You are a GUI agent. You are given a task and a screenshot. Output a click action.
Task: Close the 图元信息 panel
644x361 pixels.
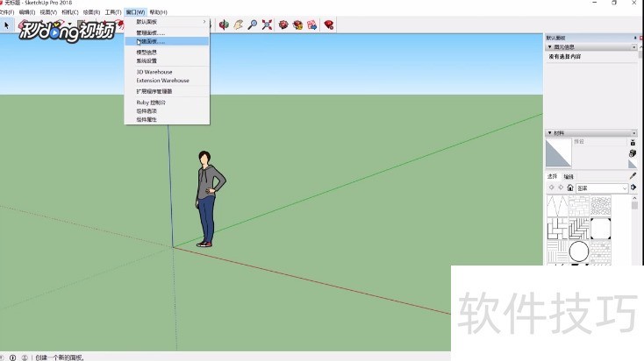click(633, 47)
